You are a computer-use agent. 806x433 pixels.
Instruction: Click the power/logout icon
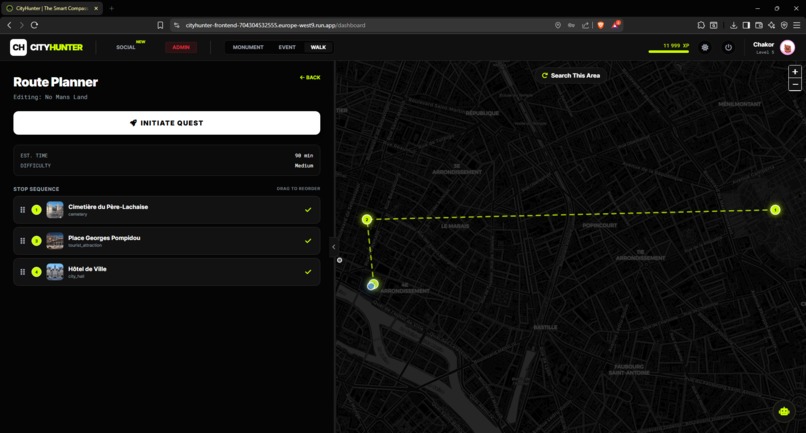pos(728,47)
